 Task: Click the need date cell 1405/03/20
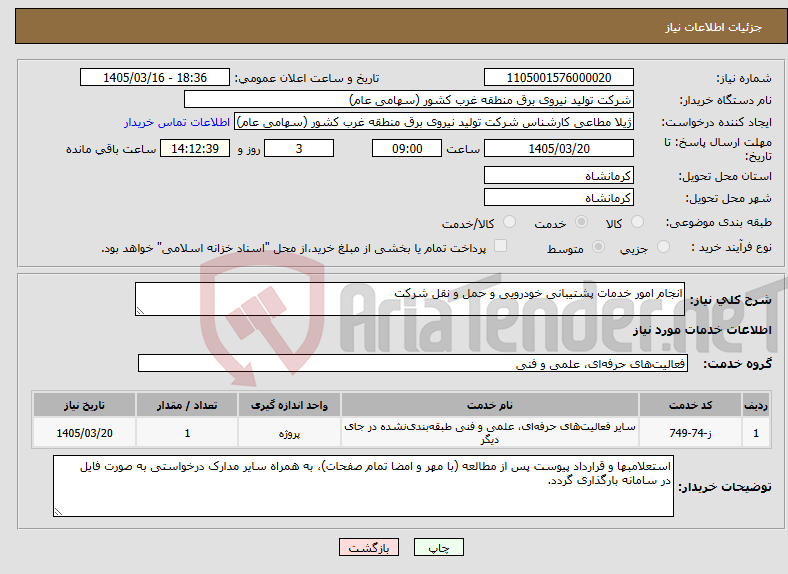[x=84, y=433]
